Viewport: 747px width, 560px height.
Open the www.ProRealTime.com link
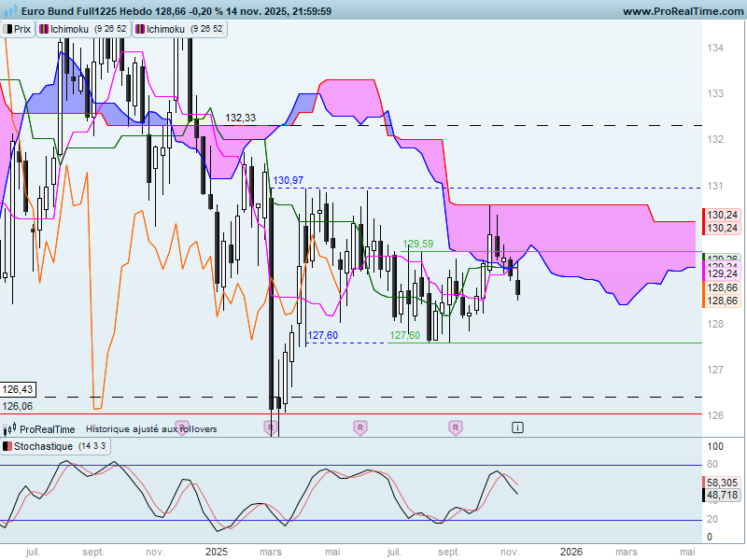tap(683, 11)
